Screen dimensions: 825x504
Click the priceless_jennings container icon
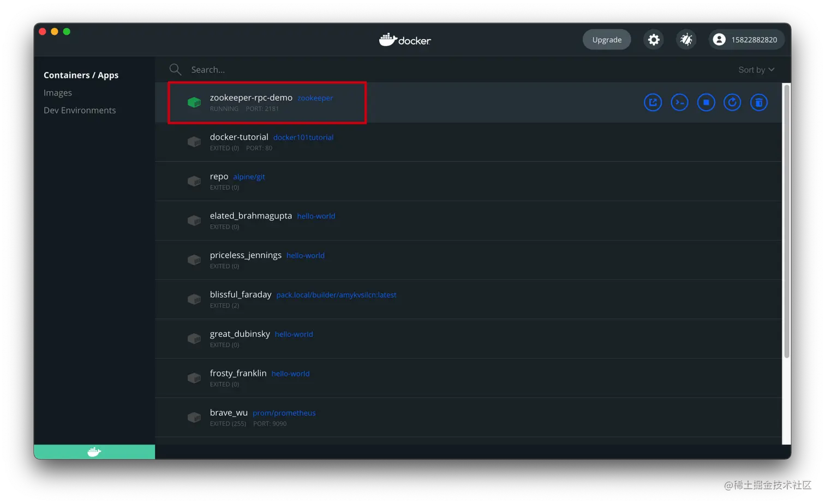point(194,260)
